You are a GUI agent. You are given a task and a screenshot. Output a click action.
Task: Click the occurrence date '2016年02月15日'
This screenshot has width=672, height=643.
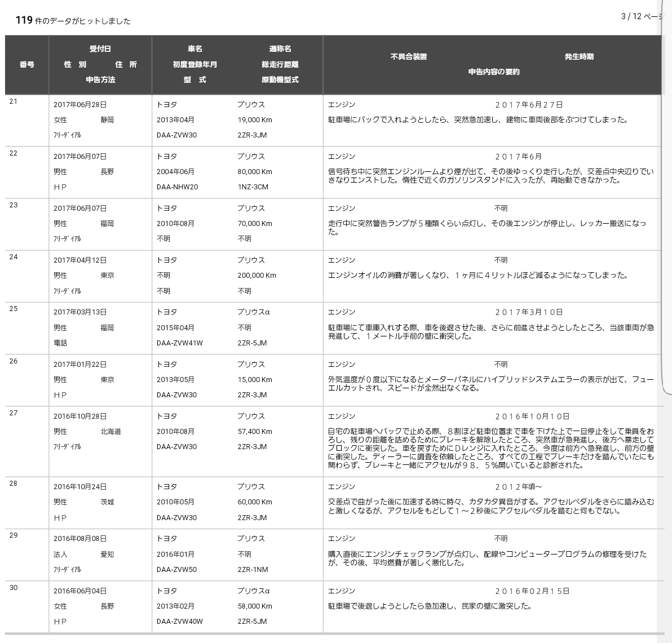point(533,591)
